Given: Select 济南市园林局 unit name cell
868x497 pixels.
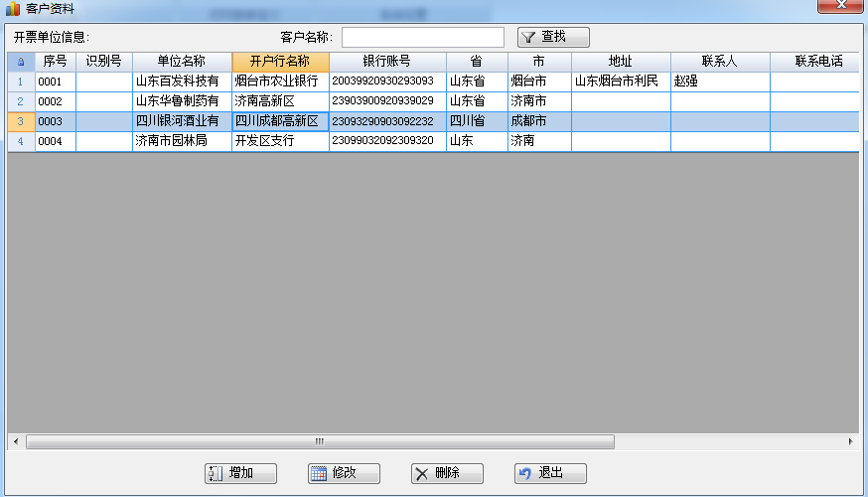Looking at the screenshot, I should 182,141.
